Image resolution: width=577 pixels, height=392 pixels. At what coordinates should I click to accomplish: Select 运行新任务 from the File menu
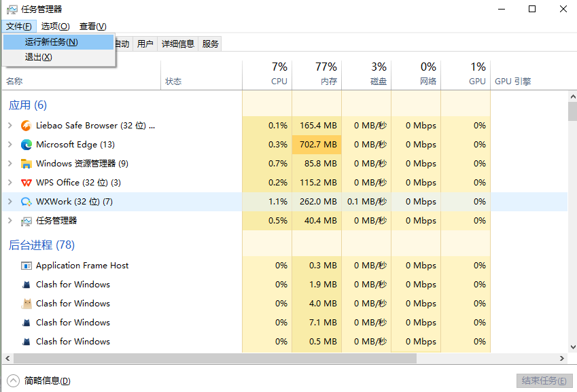coord(52,42)
